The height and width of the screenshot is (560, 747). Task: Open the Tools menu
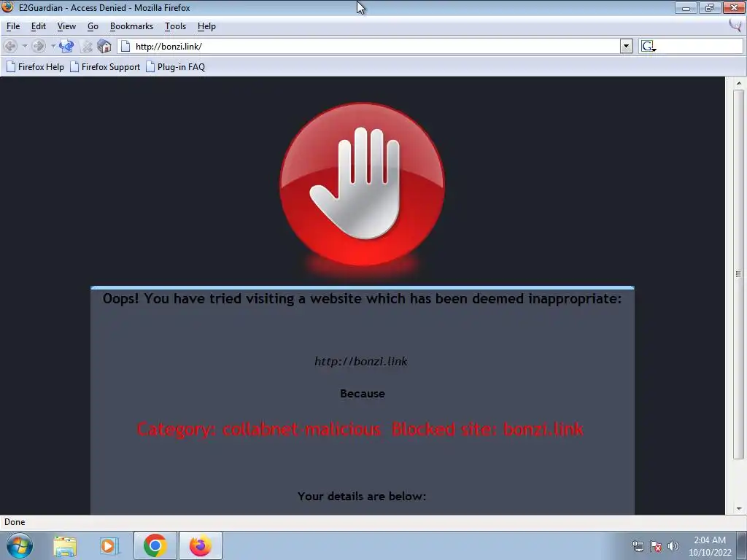coord(175,26)
